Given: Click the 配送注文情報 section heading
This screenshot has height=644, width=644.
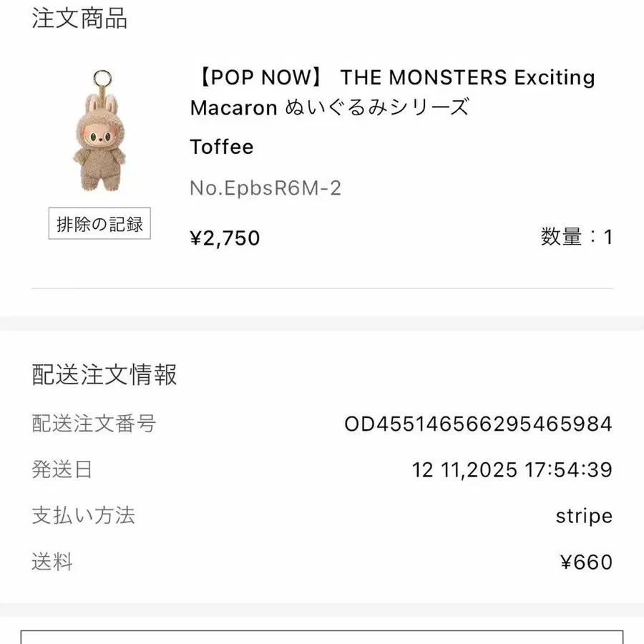Looking at the screenshot, I should [104, 374].
